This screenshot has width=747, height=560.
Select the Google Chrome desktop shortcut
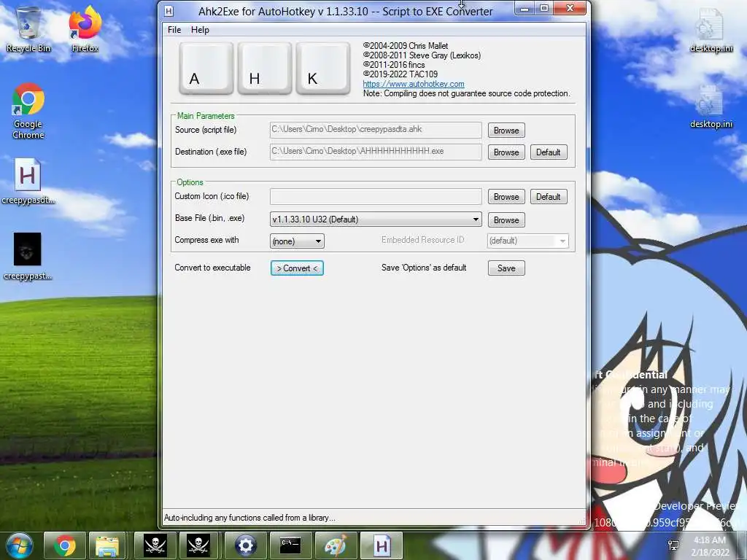(x=28, y=112)
